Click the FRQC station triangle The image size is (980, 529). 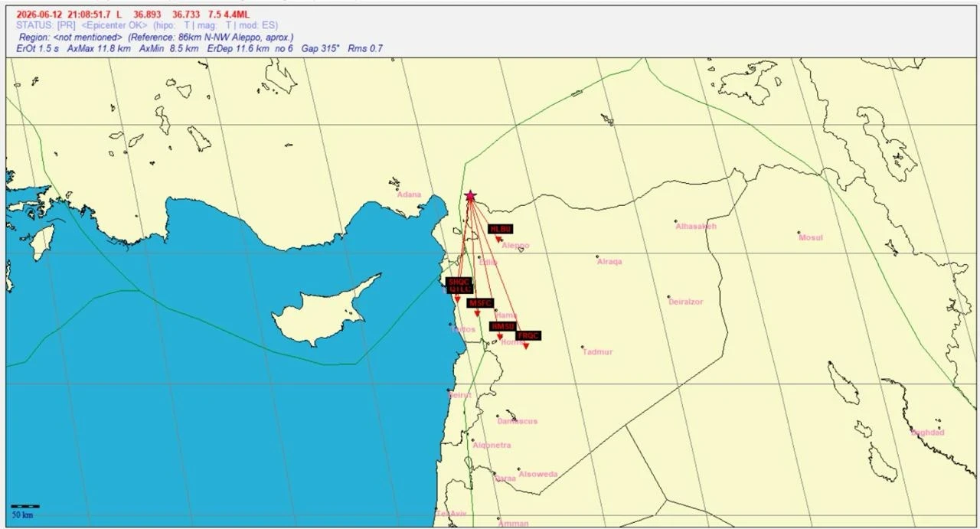pos(526,346)
